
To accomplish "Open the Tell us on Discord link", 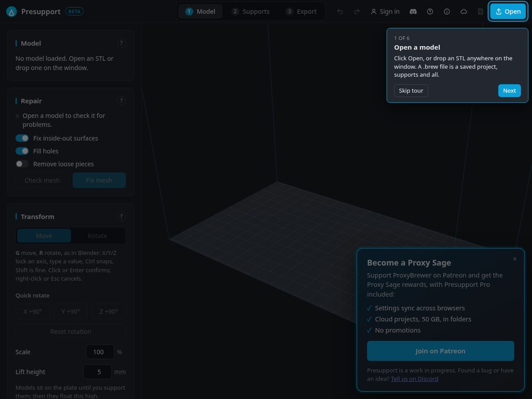I will click(x=415, y=379).
